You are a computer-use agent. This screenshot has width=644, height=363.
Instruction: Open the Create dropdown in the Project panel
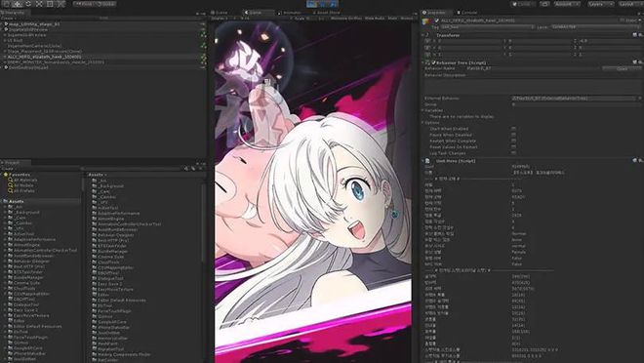tap(9, 169)
